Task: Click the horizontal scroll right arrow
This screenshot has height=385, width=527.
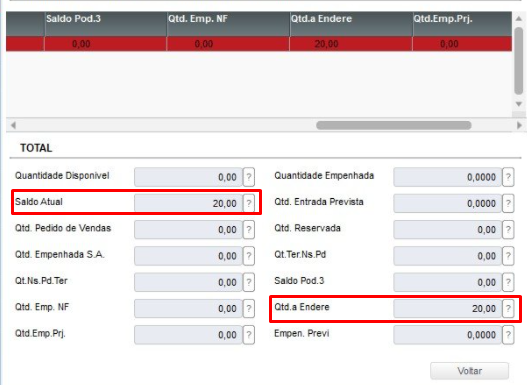Action: pos(519,125)
